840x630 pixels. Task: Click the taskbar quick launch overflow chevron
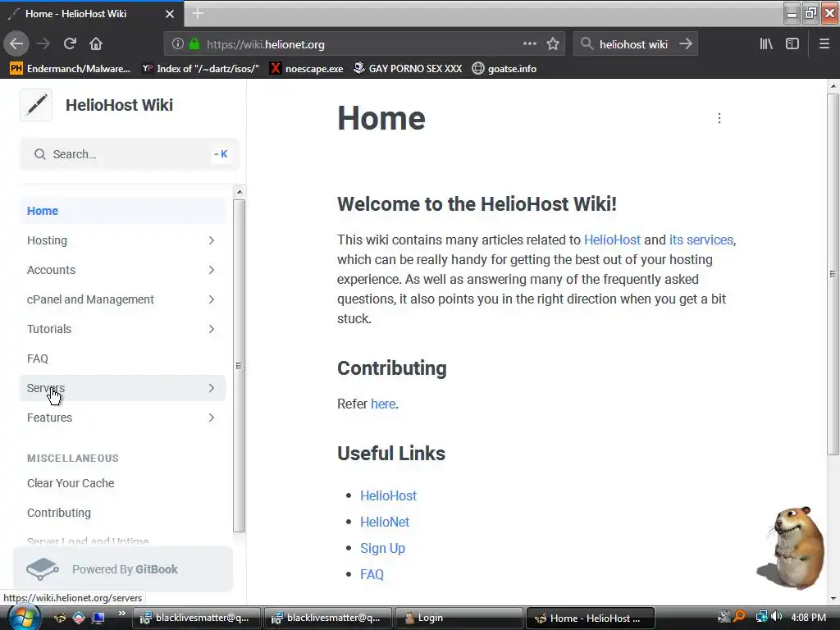pyautogui.click(x=122, y=614)
